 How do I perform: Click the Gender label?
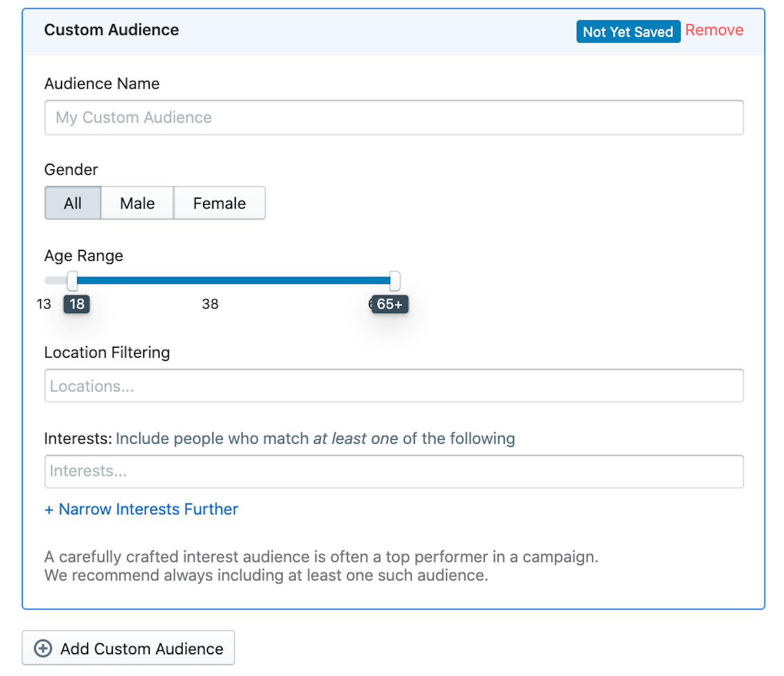coord(71,170)
